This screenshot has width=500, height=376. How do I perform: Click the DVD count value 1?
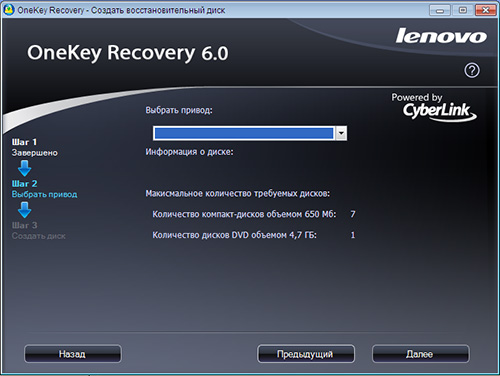353,235
